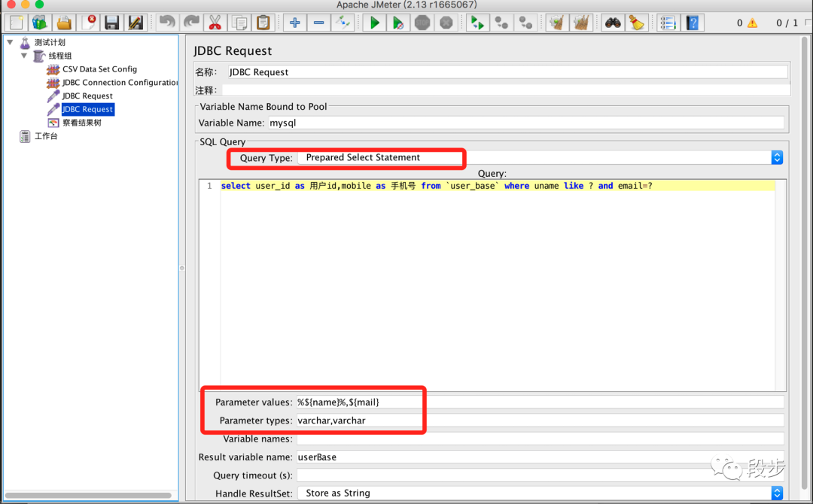Click Remote Stop All icon
The width and height of the screenshot is (813, 504).
tap(501, 23)
